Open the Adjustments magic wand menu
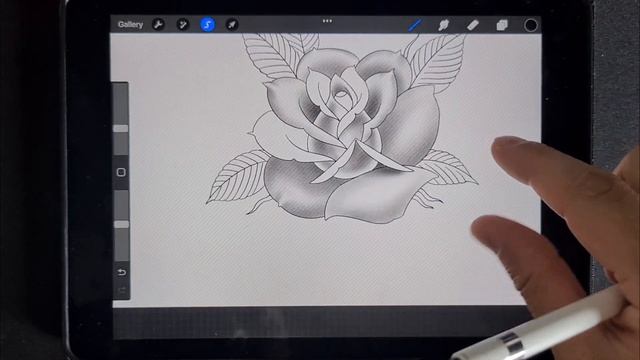 pyautogui.click(x=183, y=24)
